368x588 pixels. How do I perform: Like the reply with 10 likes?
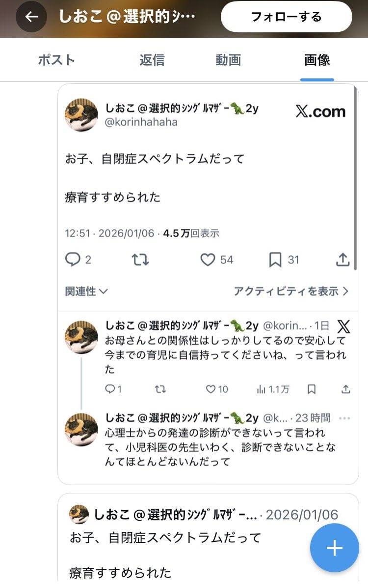211,389
